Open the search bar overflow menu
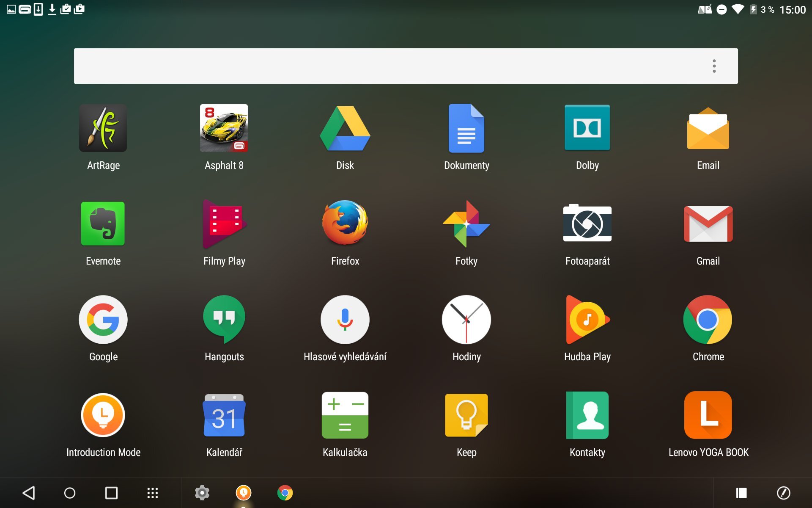Screen dimensions: 812x508 [714, 66]
